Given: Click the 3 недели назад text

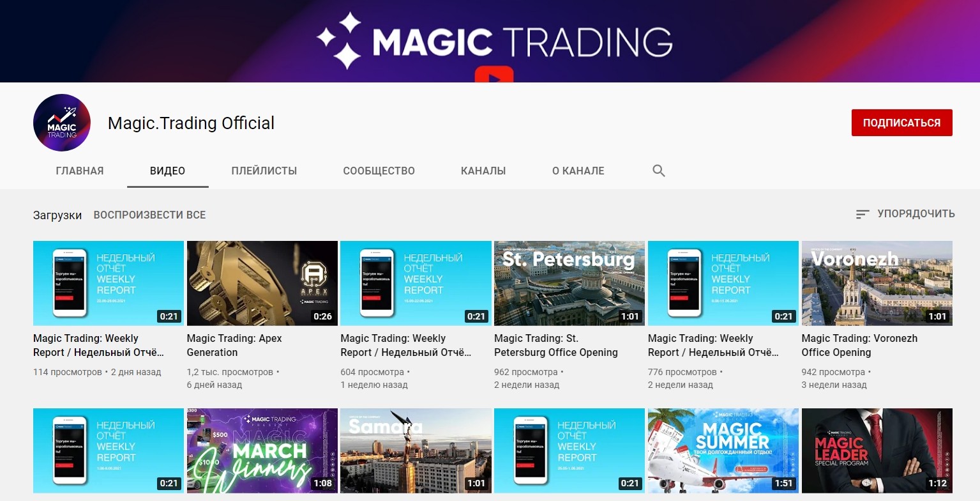Looking at the screenshot, I should [x=834, y=385].
